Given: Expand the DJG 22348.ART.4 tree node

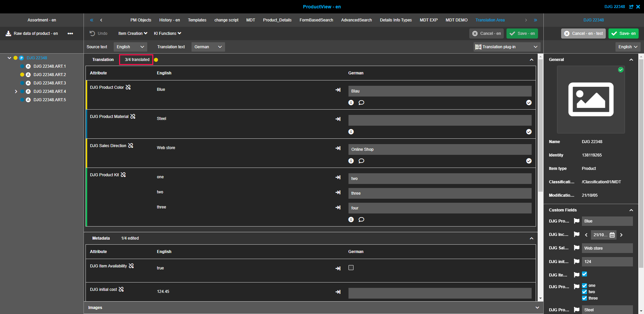Looking at the screenshot, I should [x=16, y=91].
